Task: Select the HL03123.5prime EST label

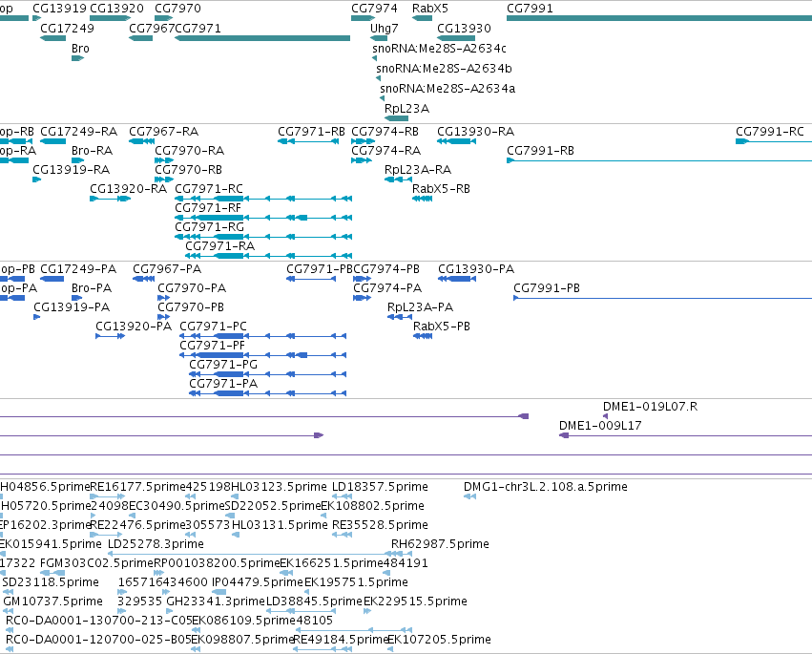Action: (279, 487)
